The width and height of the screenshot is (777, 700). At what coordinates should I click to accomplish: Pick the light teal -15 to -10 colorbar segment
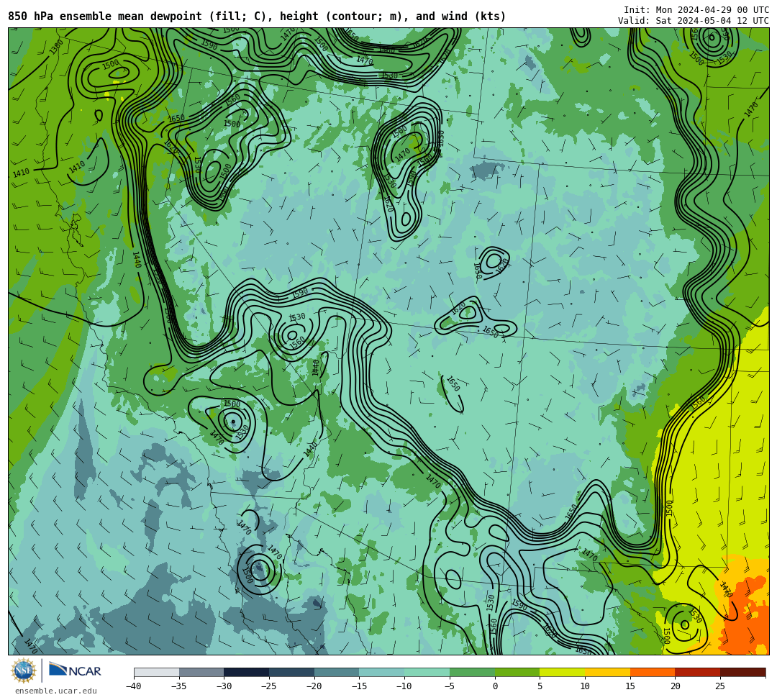[382, 672]
